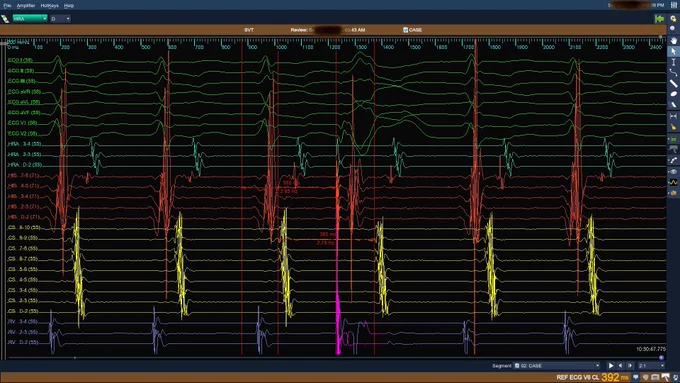Click the SVT label in the header

(249, 30)
